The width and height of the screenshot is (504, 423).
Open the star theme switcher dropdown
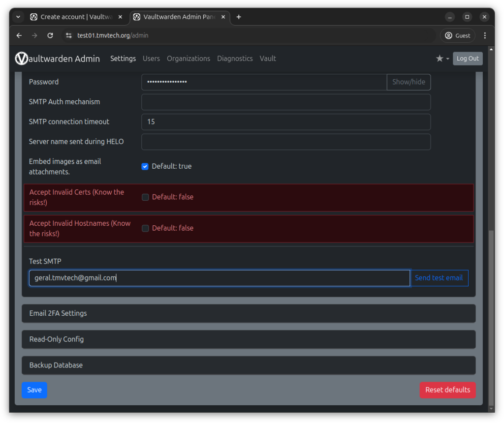coord(442,59)
